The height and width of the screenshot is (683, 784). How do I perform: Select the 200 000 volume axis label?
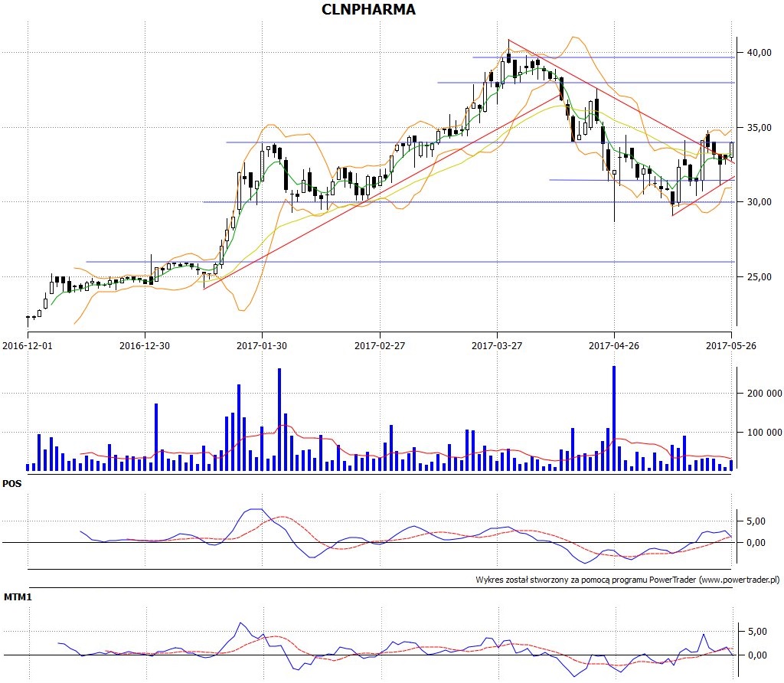[765, 394]
